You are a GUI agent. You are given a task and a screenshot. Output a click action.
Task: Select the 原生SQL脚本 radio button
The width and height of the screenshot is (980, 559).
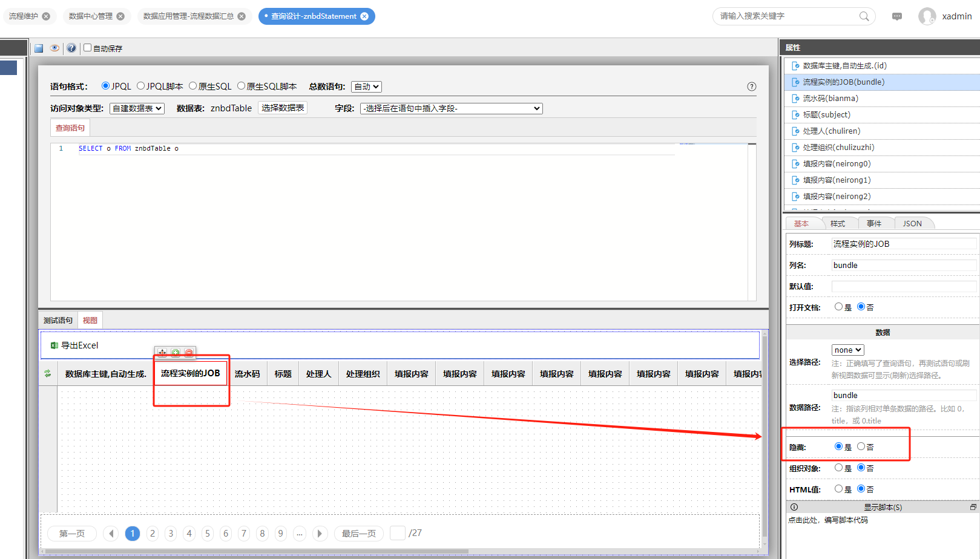(242, 86)
